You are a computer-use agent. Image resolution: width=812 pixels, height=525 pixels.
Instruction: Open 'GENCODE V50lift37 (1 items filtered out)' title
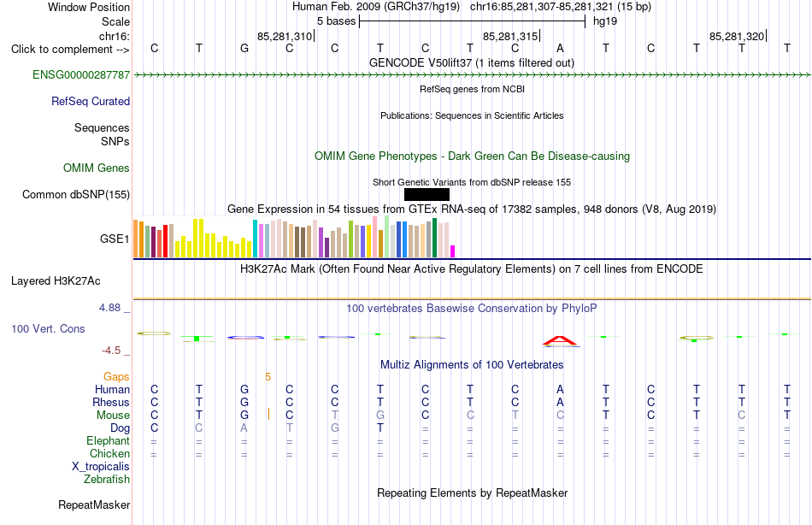pos(472,62)
